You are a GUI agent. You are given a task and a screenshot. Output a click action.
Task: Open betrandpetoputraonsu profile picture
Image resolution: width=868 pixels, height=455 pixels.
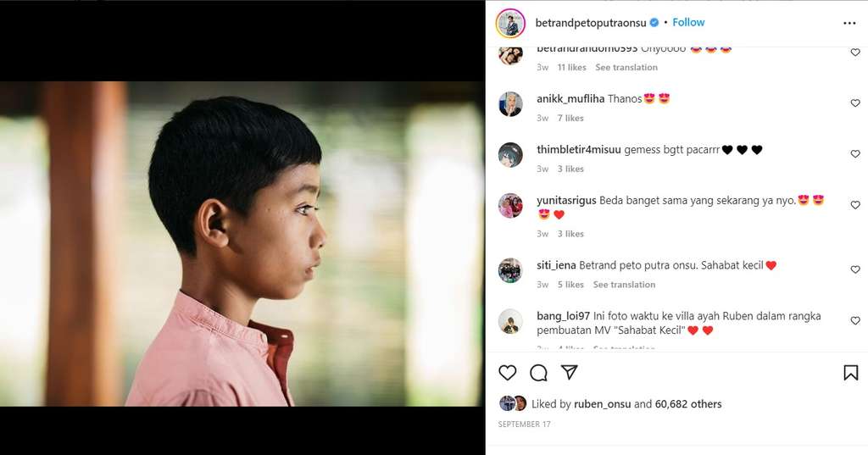510,23
